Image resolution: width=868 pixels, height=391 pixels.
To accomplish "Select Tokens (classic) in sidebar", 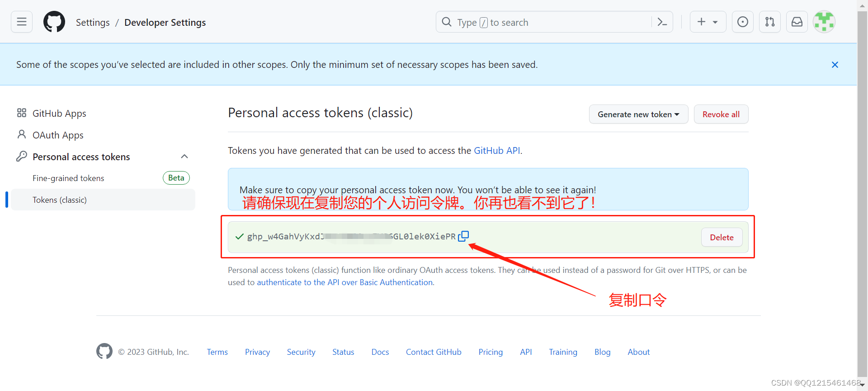I will coord(103,200).
